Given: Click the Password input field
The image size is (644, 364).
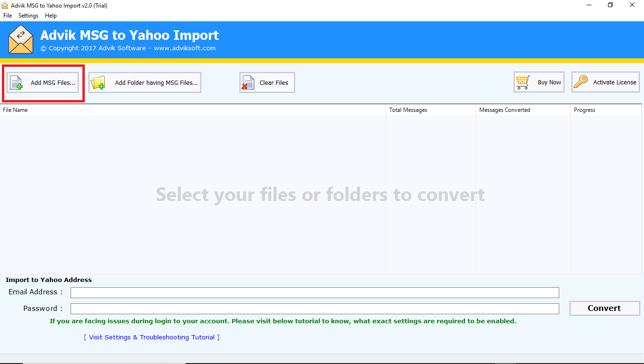Looking at the screenshot, I should 315,309.
